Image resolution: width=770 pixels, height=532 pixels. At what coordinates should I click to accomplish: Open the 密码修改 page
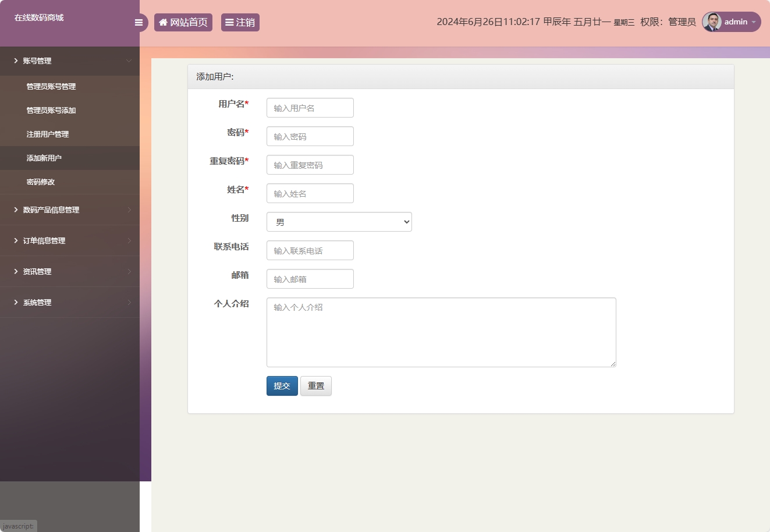pos(40,182)
